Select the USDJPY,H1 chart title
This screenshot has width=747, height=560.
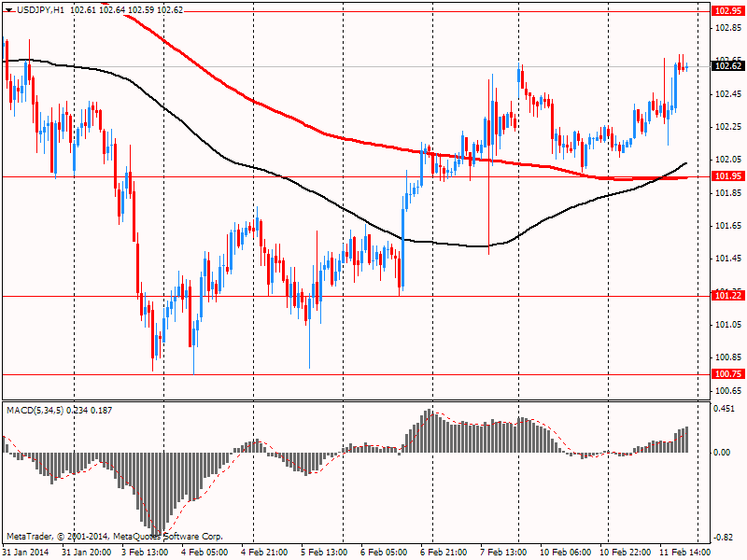pos(40,10)
